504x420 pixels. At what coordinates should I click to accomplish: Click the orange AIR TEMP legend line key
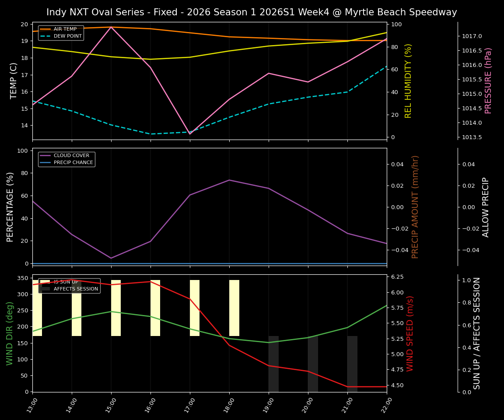45,29
